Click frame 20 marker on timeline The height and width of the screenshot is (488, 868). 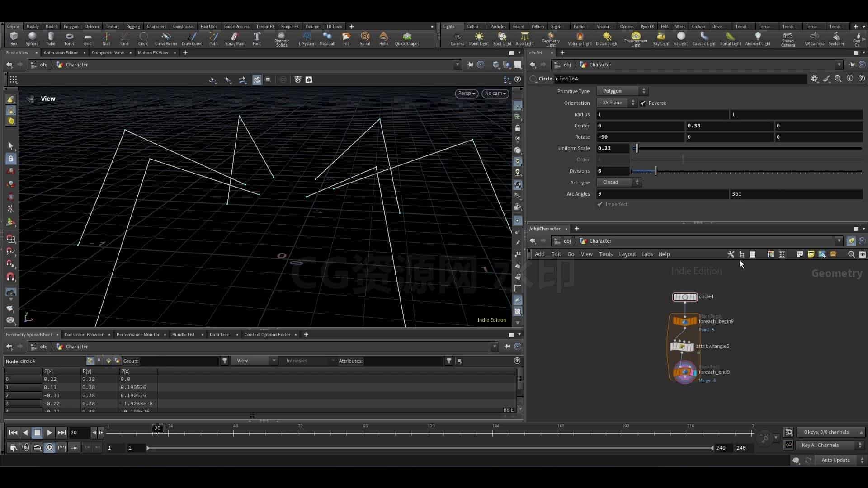(x=157, y=428)
